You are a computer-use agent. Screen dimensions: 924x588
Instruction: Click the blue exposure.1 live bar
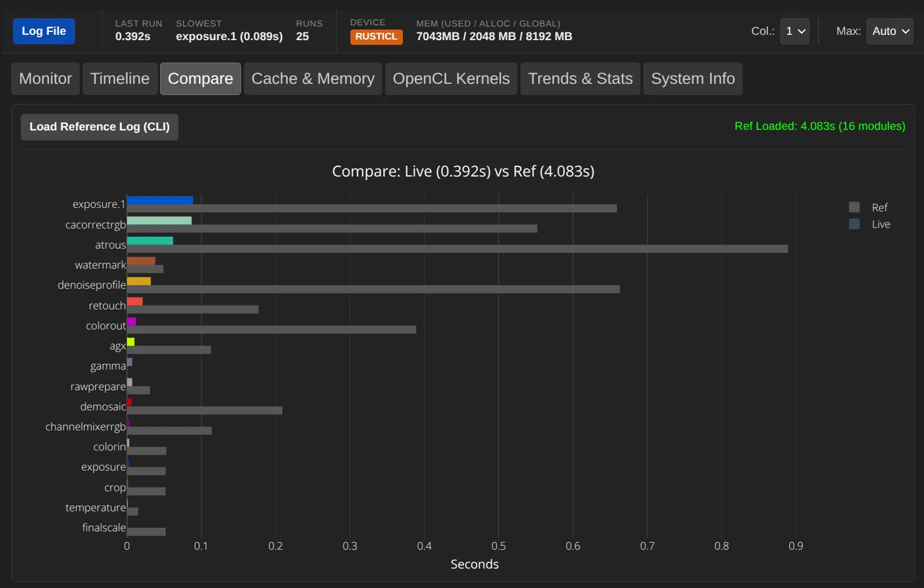pyautogui.click(x=160, y=200)
